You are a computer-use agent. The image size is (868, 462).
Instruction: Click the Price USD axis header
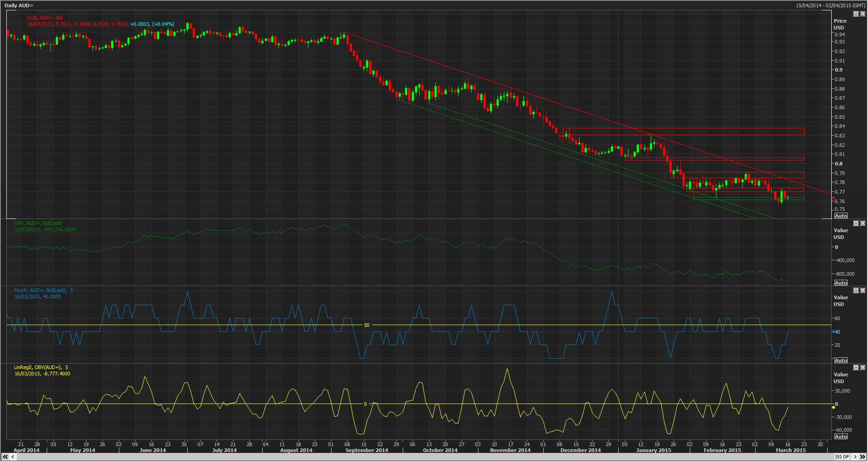click(x=840, y=24)
